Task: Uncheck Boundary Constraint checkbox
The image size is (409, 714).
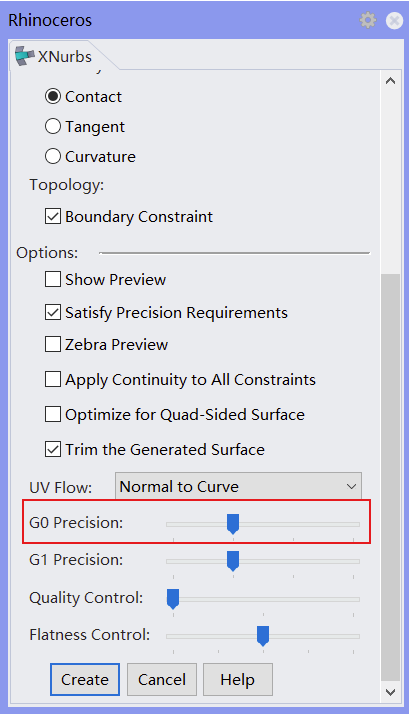Action: [x=53, y=216]
